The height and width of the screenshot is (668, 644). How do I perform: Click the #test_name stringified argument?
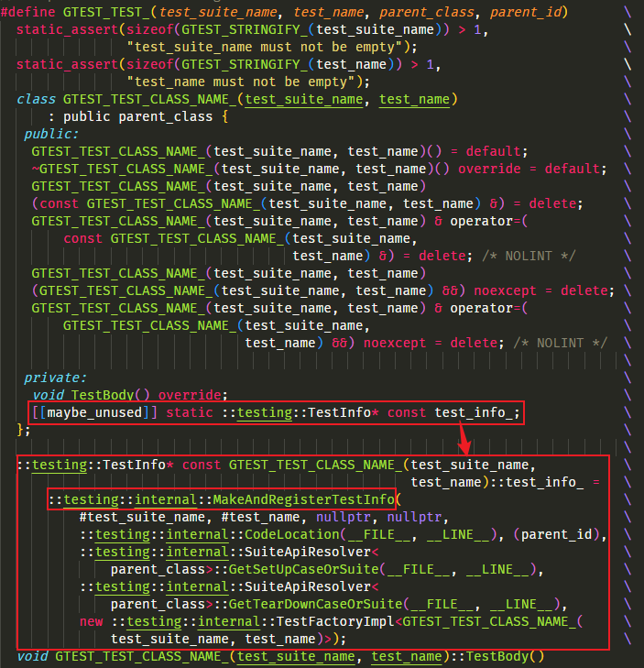[260, 517]
